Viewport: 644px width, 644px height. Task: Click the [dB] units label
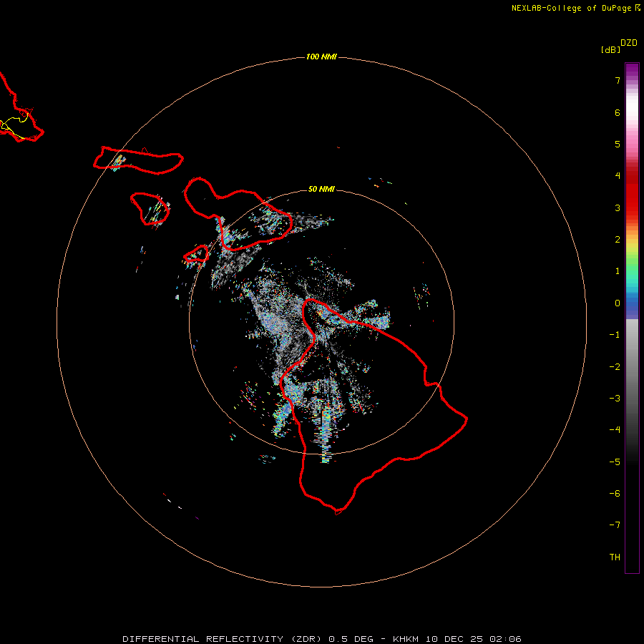tap(610, 50)
